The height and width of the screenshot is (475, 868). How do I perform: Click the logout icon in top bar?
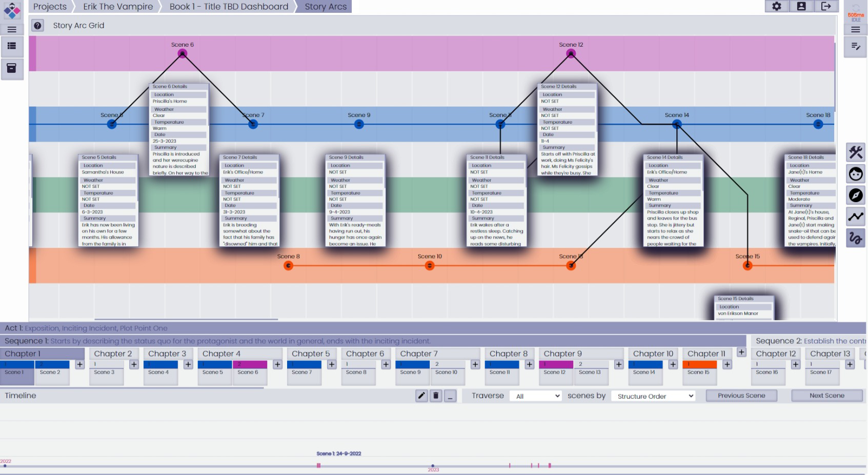[826, 6]
